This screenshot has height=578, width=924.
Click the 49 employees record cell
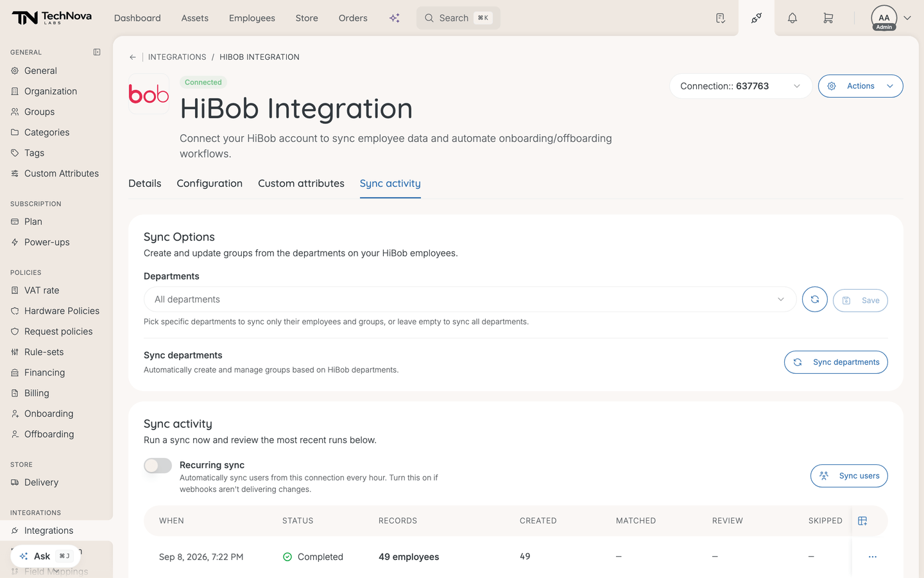pyautogui.click(x=409, y=557)
